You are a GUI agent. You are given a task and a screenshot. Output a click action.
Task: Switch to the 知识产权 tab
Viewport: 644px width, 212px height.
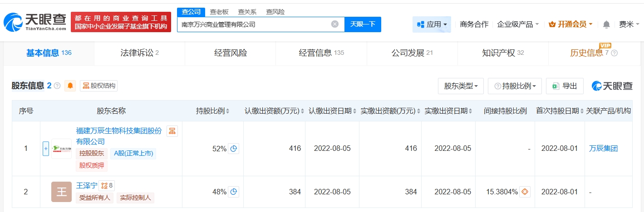[x=502, y=53]
